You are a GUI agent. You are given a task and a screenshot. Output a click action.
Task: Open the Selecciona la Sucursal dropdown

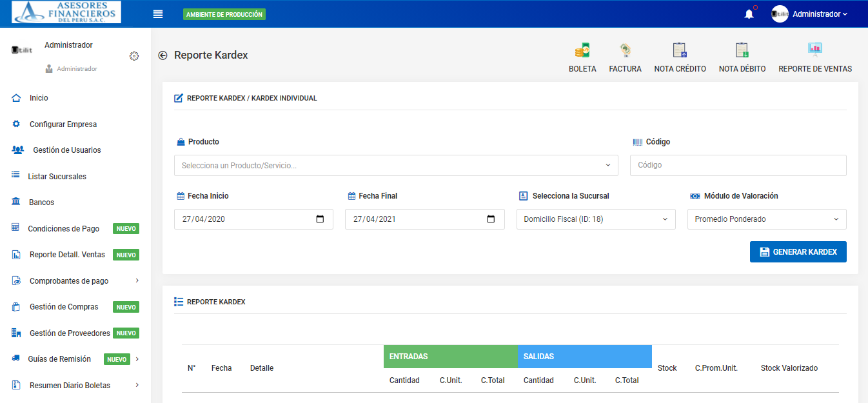pyautogui.click(x=595, y=219)
